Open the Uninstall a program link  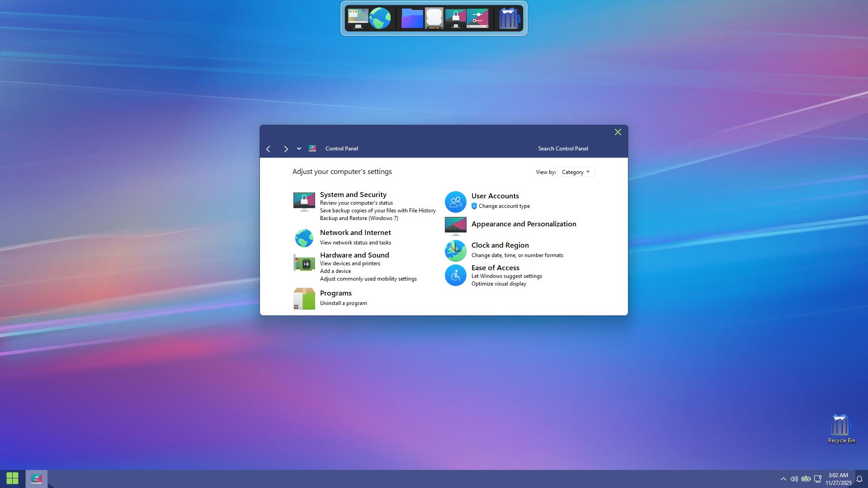[343, 303]
